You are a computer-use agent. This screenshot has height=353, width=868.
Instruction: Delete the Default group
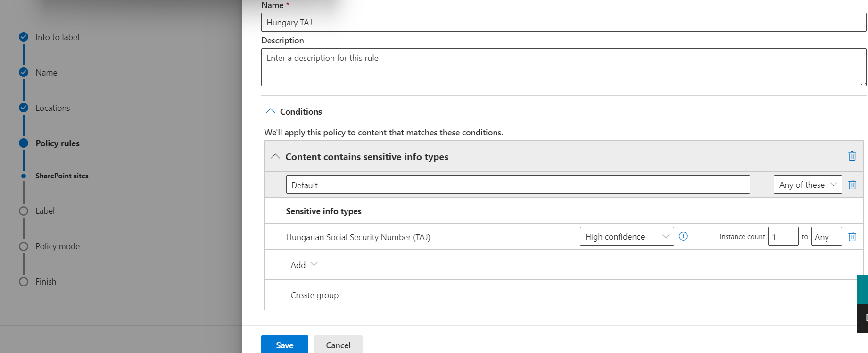[851, 185]
